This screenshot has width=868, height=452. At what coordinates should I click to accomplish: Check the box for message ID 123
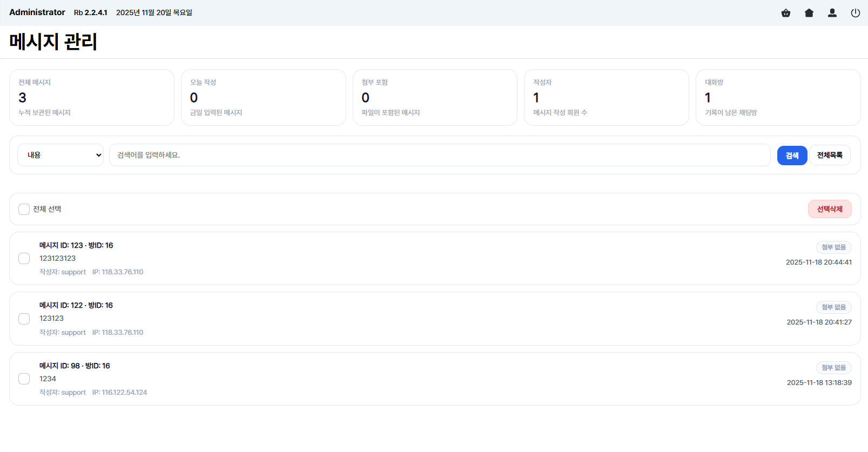pos(24,259)
